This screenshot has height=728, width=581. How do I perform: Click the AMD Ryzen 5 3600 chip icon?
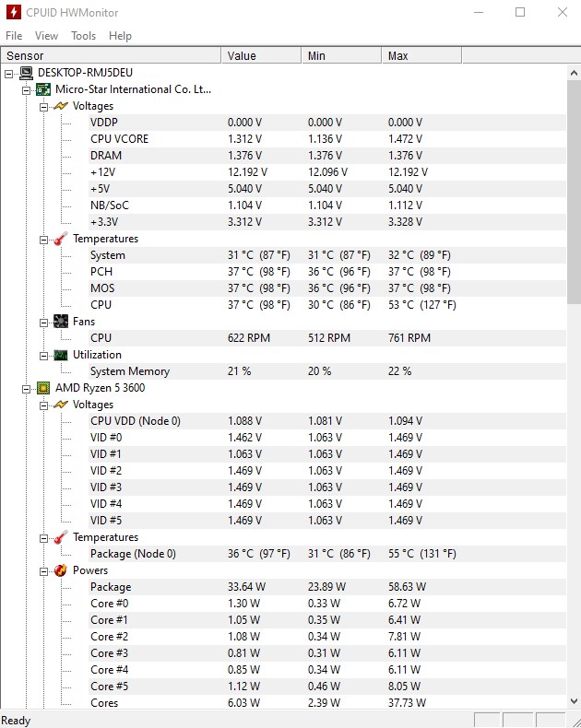(43, 388)
